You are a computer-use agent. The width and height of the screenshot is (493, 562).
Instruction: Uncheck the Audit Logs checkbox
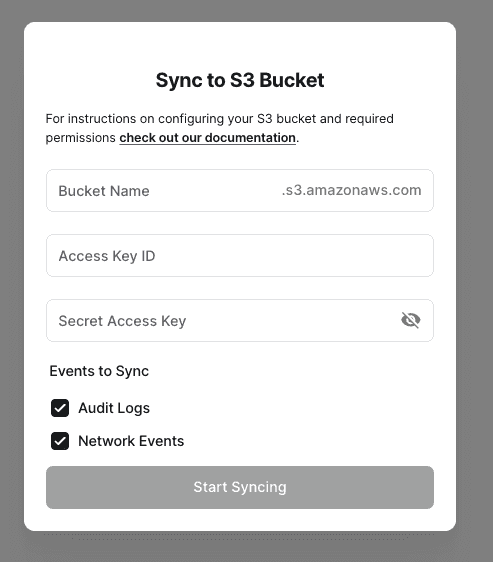point(60,408)
